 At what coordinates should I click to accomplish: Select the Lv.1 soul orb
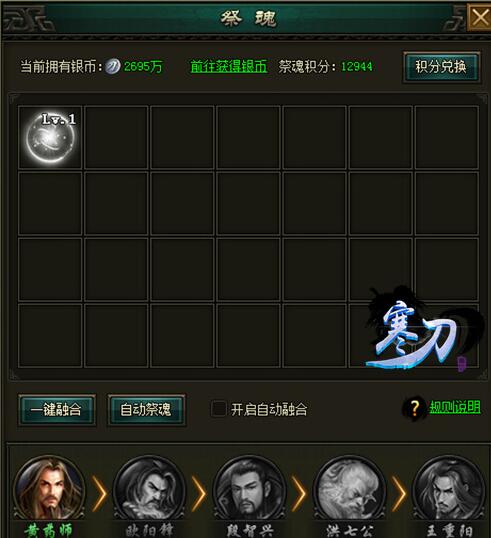click(x=50, y=138)
